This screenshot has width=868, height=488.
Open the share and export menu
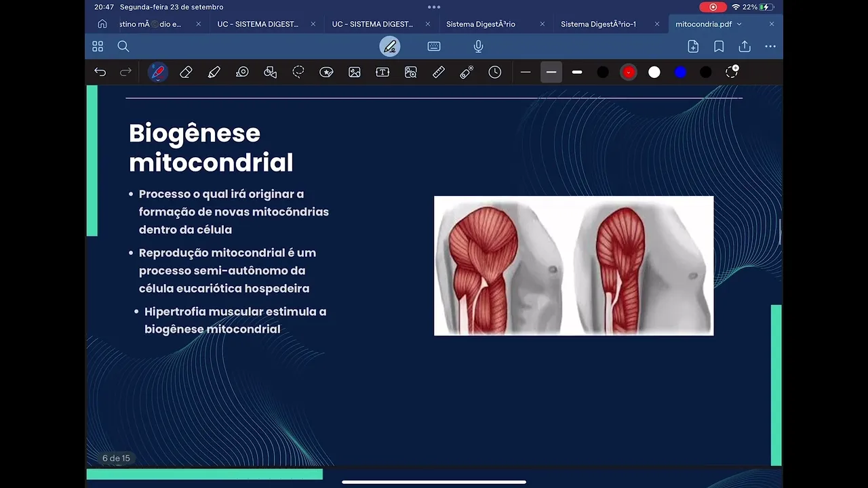tap(745, 47)
